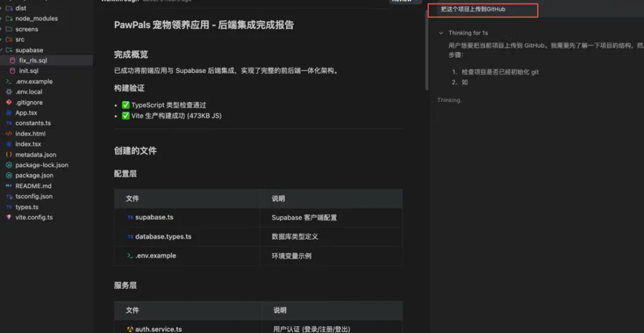Click database.types.ts in the 配置层 table

163,236
